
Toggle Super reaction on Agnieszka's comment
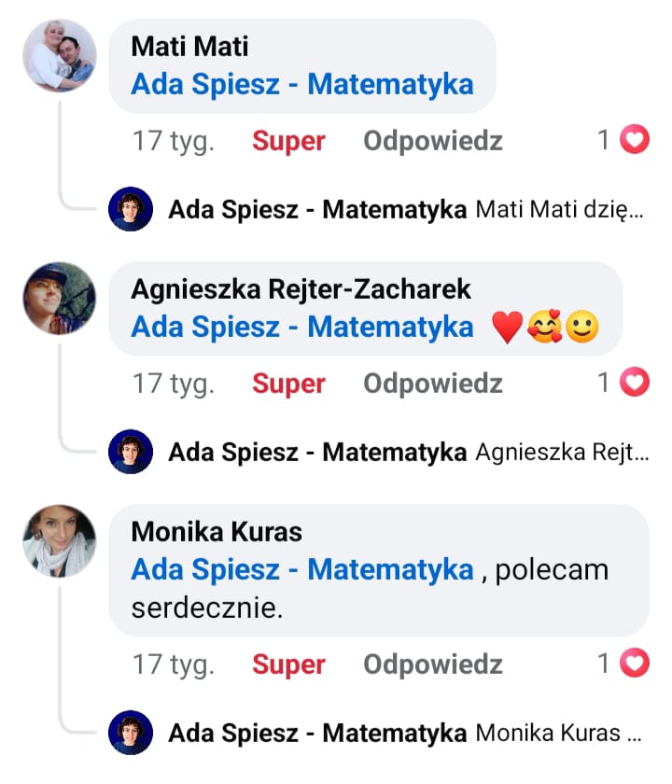click(x=288, y=384)
